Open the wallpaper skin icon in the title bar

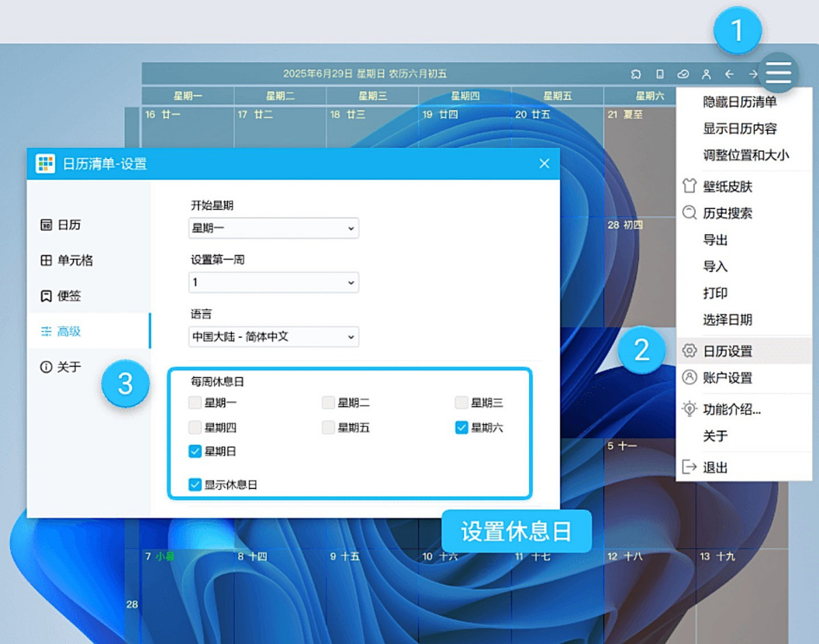click(x=636, y=73)
